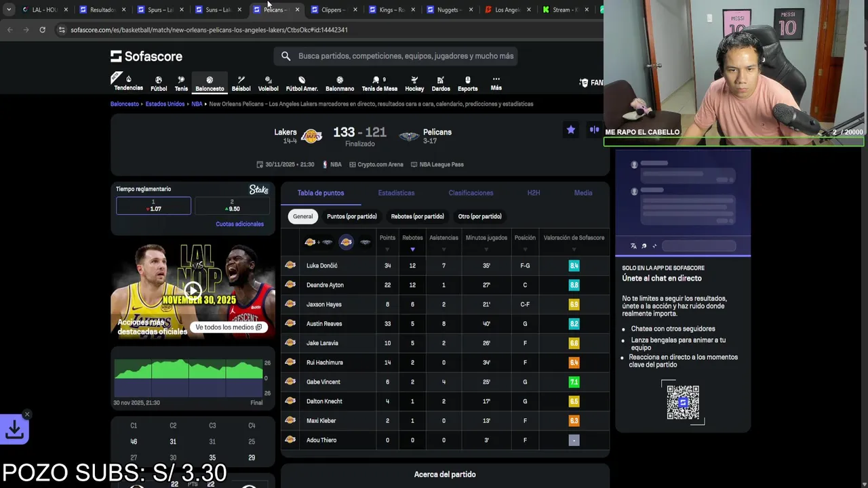Screen dimensions: 868x488
Task: Click the download overlay icon
Action: coord(14,429)
